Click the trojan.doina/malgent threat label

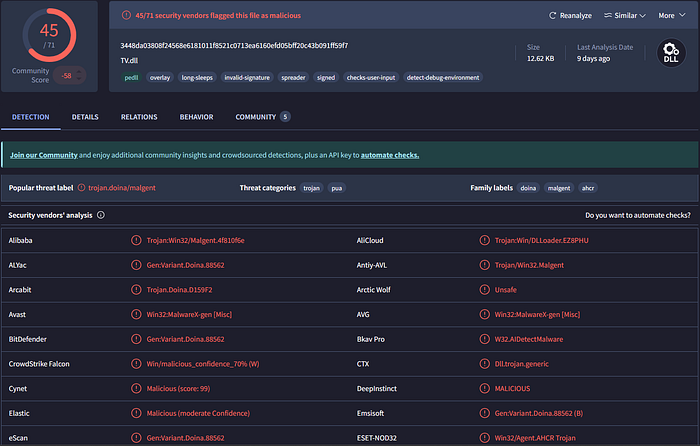pos(122,188)
